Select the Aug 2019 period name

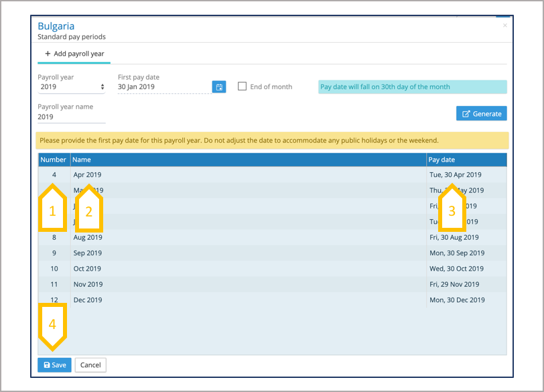pyautogui.click(x=88, y=237)
